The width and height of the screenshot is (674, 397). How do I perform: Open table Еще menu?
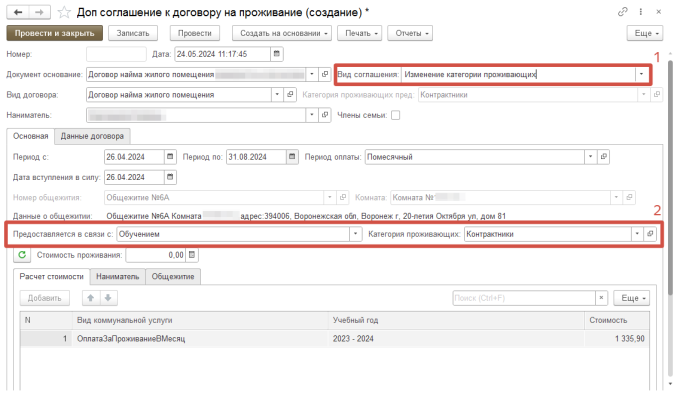[x=631, y=298]
